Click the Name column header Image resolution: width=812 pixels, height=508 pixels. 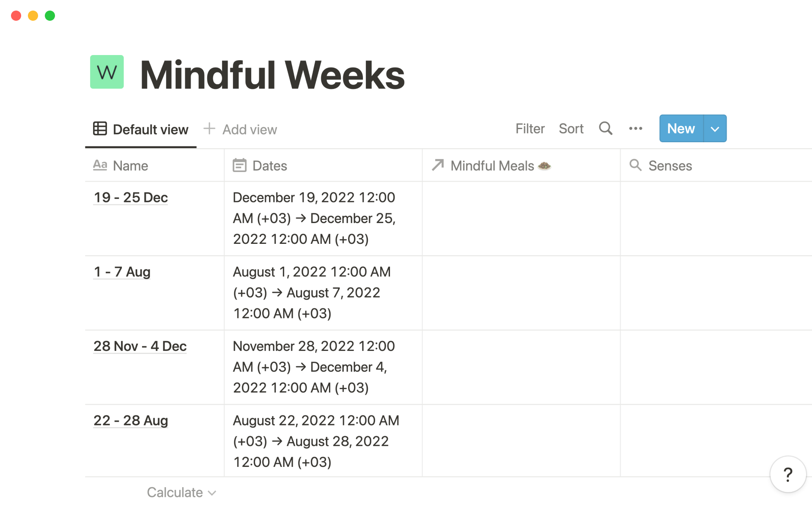[x=130, y=166]
